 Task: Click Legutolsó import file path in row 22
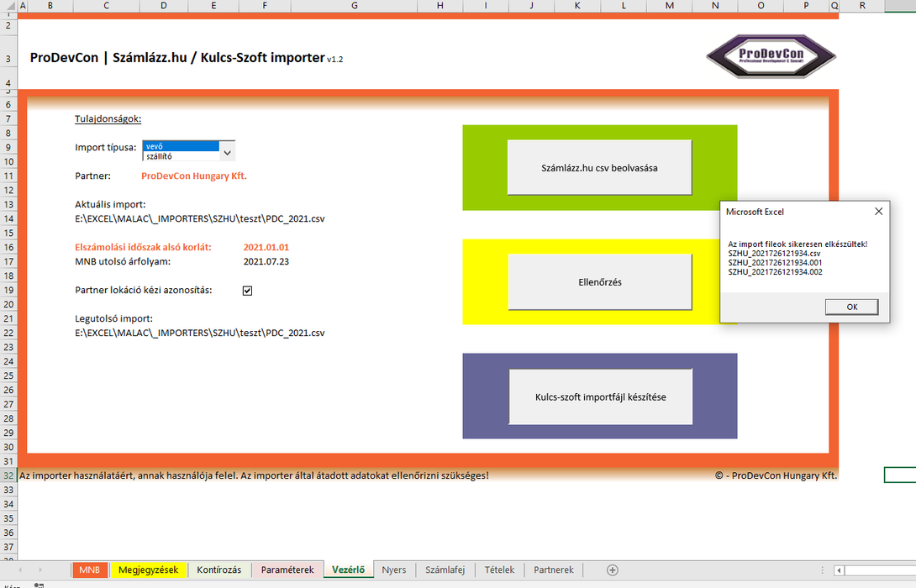point(200,333)
